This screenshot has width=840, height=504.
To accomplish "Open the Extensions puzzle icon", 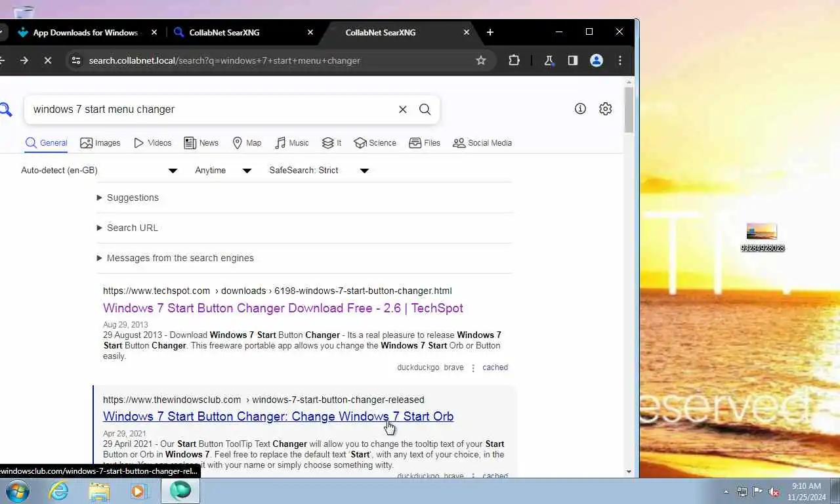I will 514,60.
